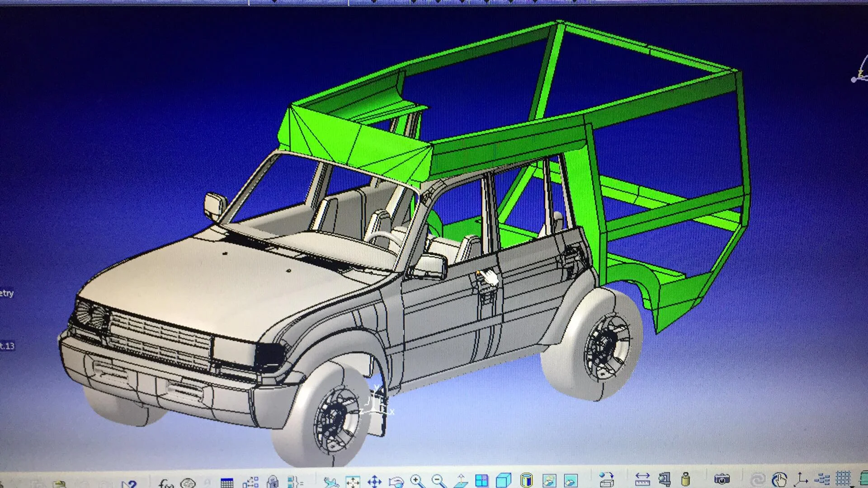Click the Measure Inertia weight icon

pyautogui.click(x=686, y=479)
